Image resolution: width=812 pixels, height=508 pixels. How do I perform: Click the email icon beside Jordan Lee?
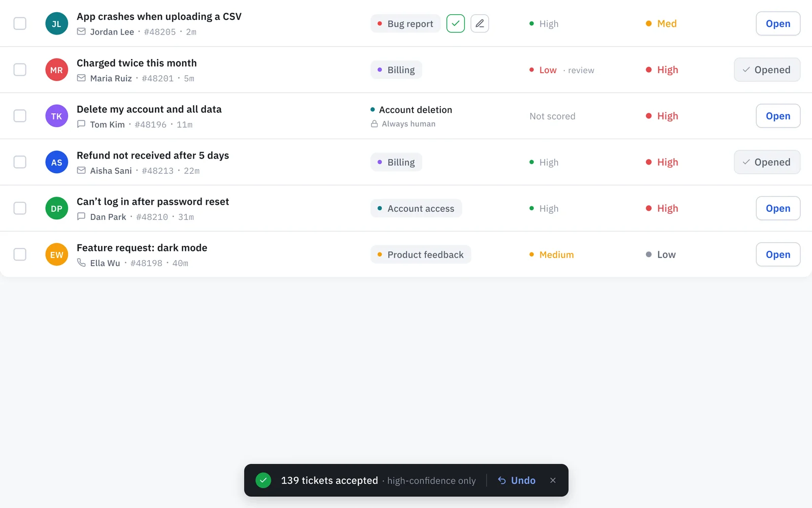click(81, 31)
